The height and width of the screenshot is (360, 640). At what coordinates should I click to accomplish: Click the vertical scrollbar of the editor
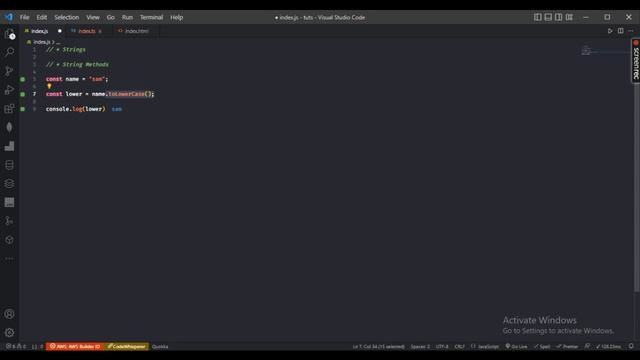[637, 188]
